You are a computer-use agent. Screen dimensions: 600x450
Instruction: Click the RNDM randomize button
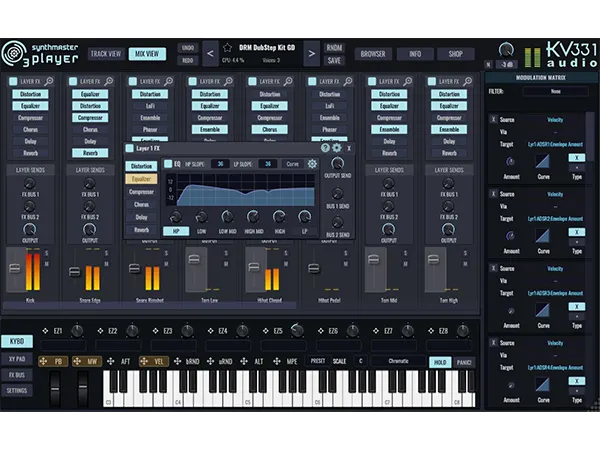(334, 48)
